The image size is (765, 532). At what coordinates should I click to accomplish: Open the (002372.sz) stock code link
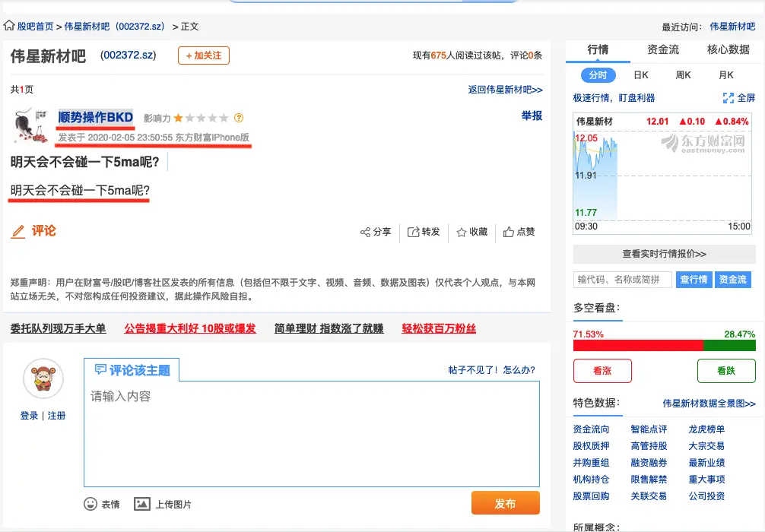point(129,55)
